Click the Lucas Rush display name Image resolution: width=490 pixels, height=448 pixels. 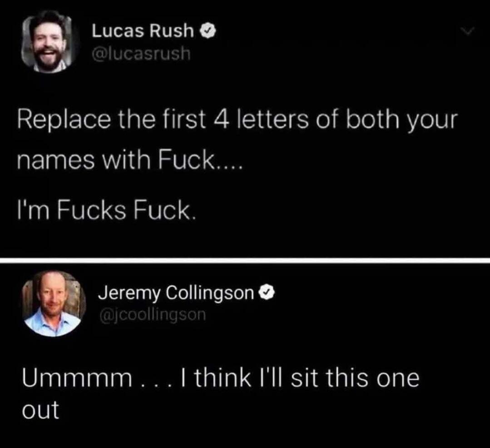tap(143, 31)
